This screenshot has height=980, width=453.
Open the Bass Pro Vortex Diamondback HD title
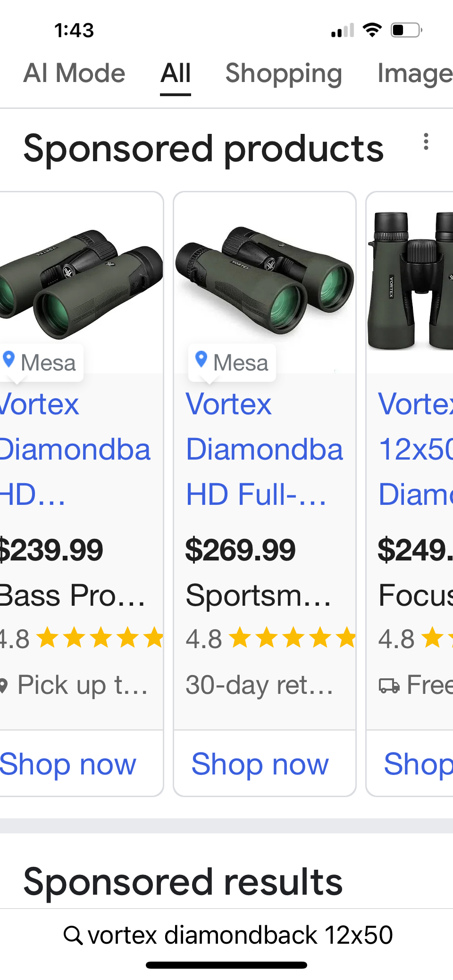[75, 449]
